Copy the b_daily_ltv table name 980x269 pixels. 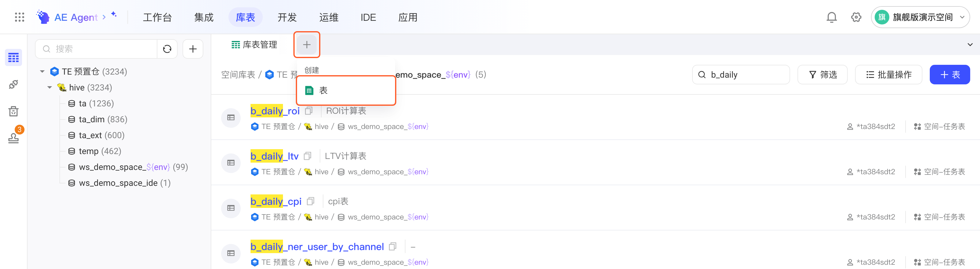[307, 156]
